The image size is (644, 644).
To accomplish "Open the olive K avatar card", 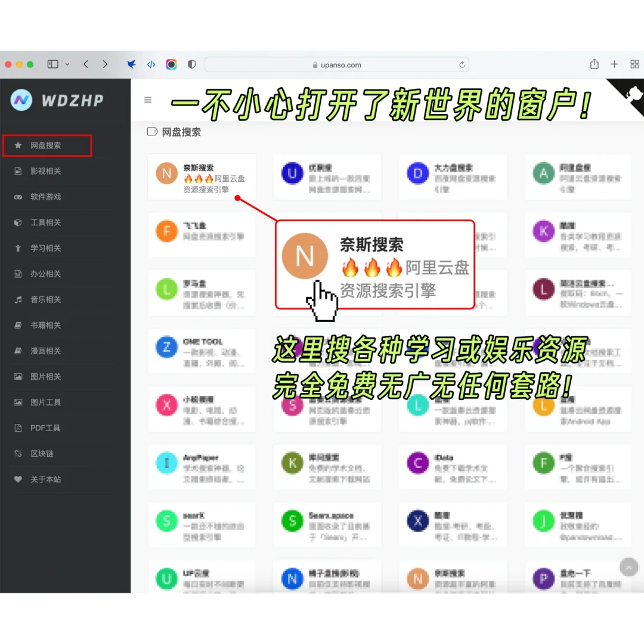I will (327, 466).
